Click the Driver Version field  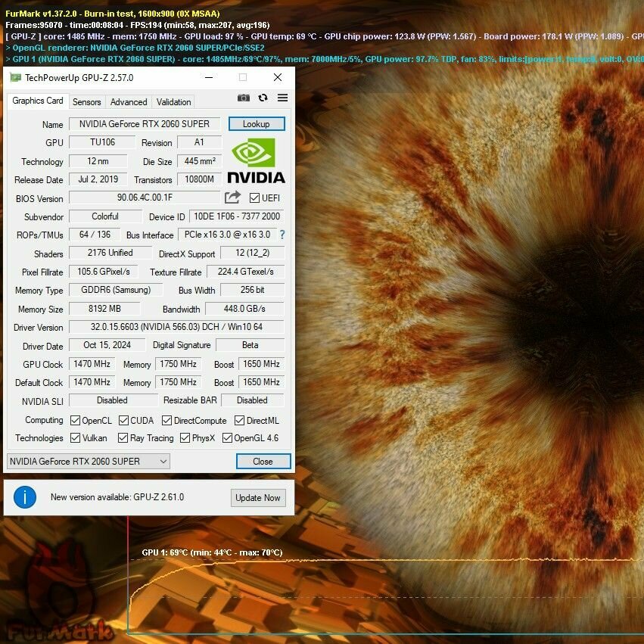(x=176, y=327)
